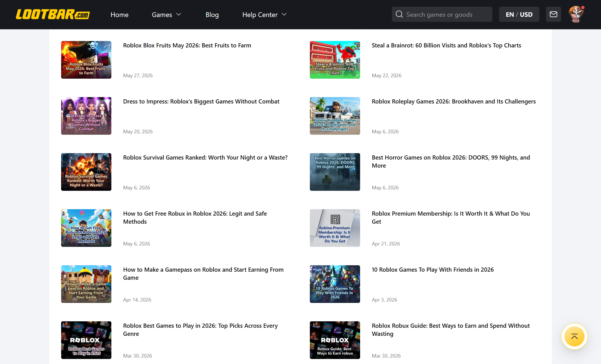The image size is (601, 364).
Task: Click the Survival Games Ranked explosion thumbnail
Action: coord(86,172)
